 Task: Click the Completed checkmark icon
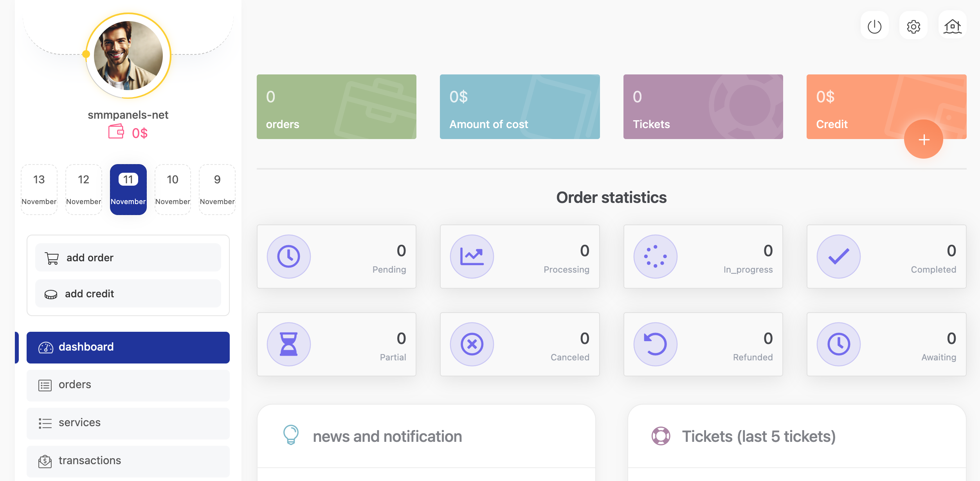click(x=838, y=257)
